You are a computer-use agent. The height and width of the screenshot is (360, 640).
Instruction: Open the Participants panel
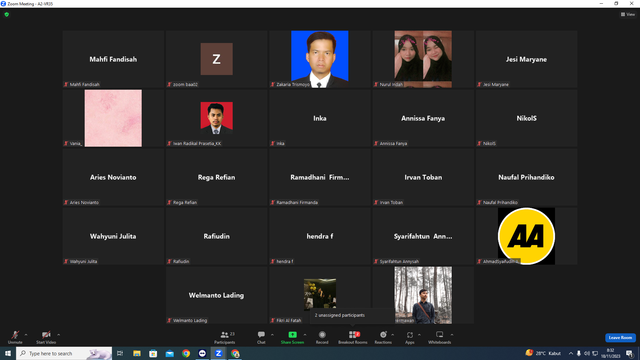click(x=224, y=337)
